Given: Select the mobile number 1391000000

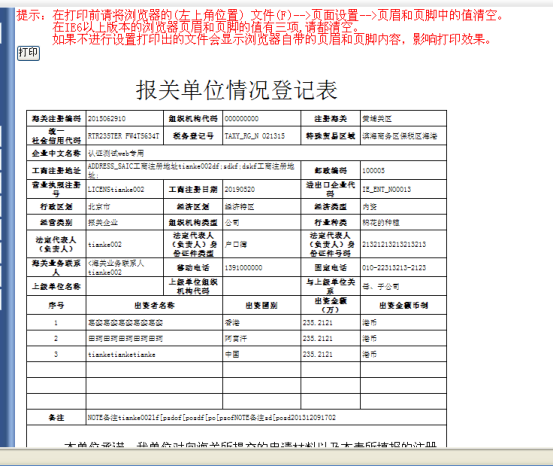Looking at the screenshot, I should pos(243,267).
